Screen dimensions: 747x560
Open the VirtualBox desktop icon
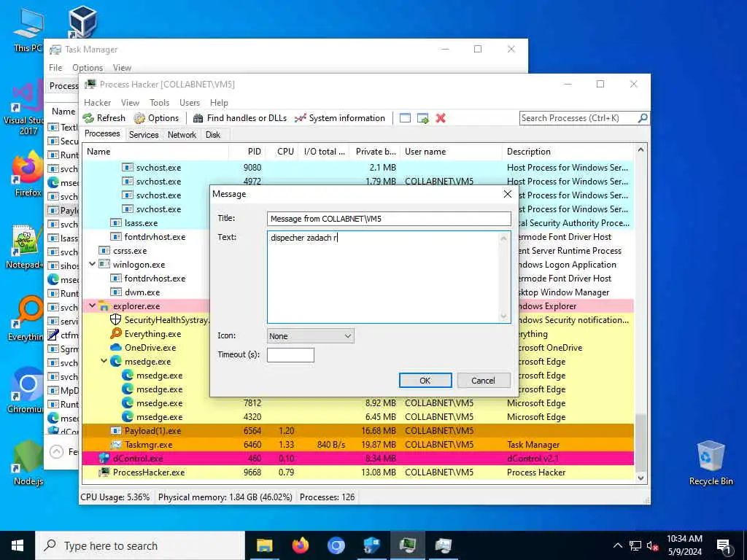83,21
